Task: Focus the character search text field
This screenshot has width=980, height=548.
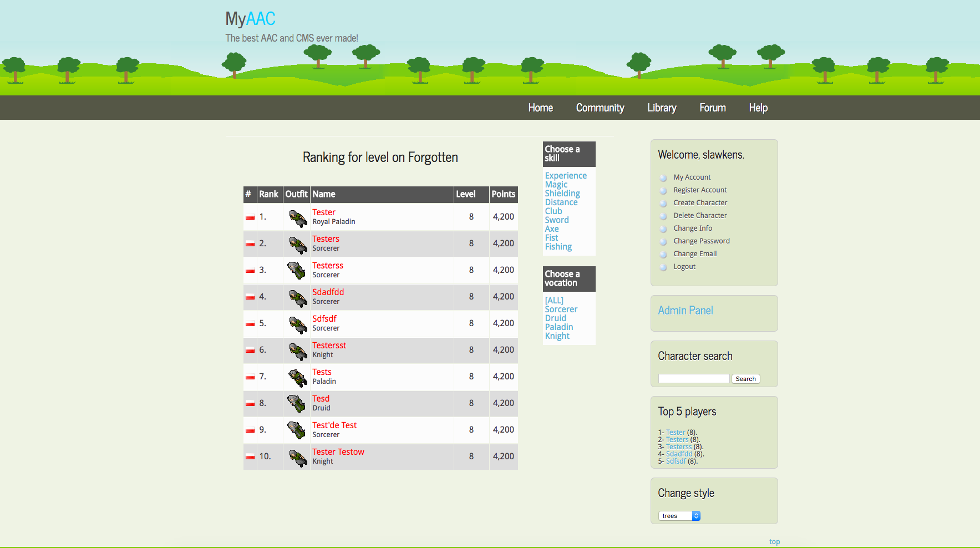Action: point(693,379)
